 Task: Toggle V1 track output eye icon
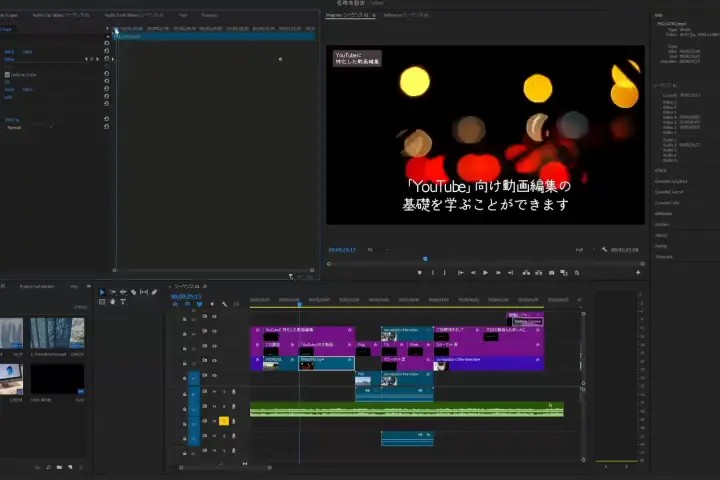[214, 376]
